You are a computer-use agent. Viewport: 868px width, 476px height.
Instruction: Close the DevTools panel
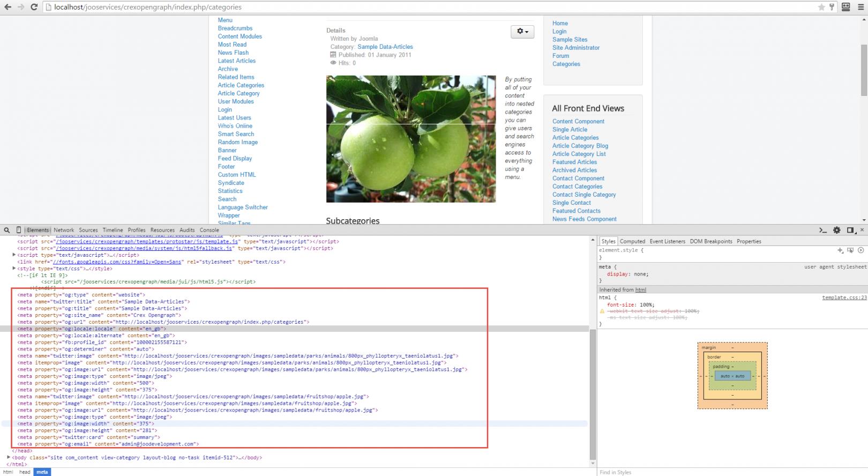pyautogui.click(x=862, y=229)
